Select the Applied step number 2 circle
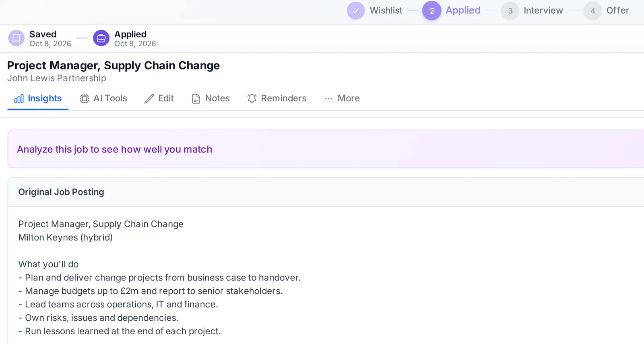The width and height of the screenshot is (644, 344). (x=431, y=11)
